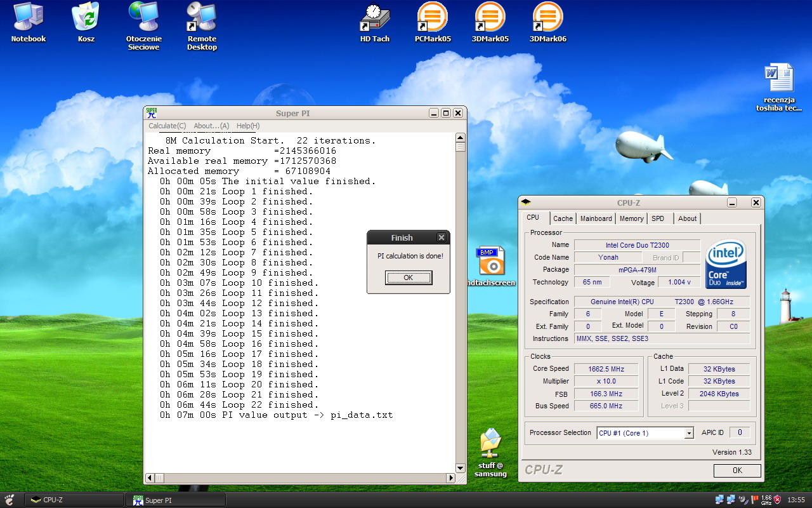812x508 pixels.
Task: Open the About...(A) menu in Super PI
Action: 211,126
